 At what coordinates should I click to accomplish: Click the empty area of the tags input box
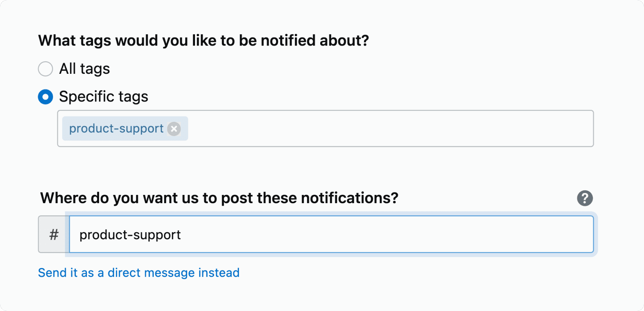tap(390, 129)
